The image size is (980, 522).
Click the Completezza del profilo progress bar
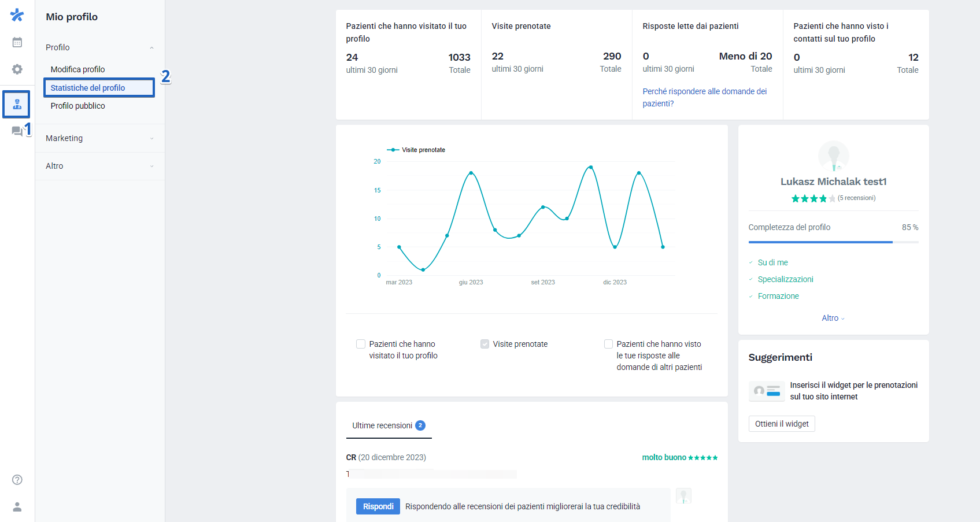(x=833, y=242)
